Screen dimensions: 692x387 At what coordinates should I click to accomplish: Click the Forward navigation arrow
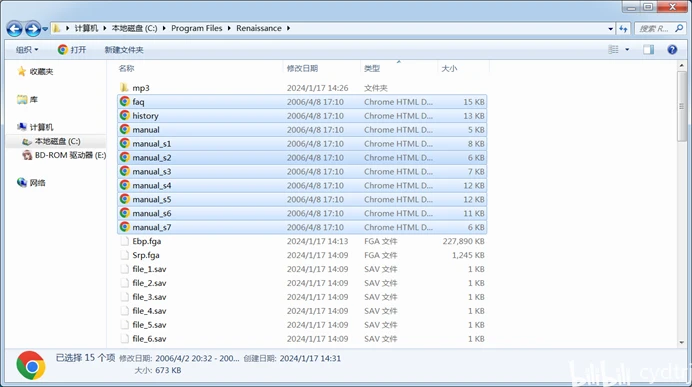32,29
